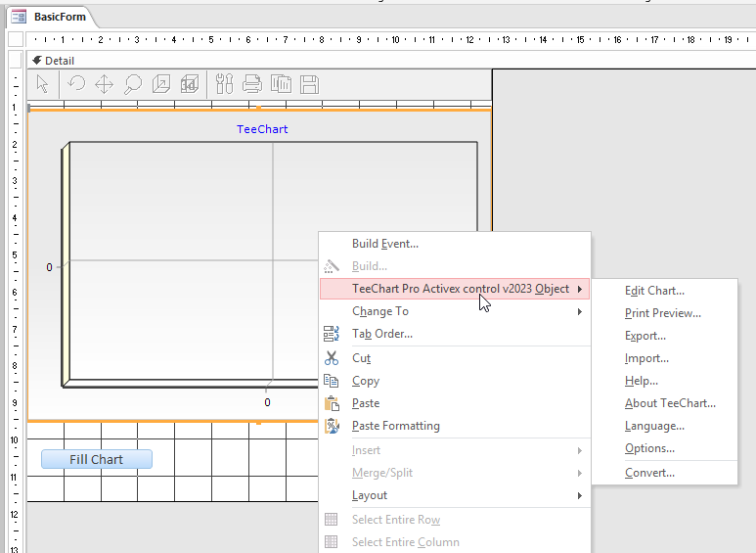Click the Tab Order icon in context menu

332,334
